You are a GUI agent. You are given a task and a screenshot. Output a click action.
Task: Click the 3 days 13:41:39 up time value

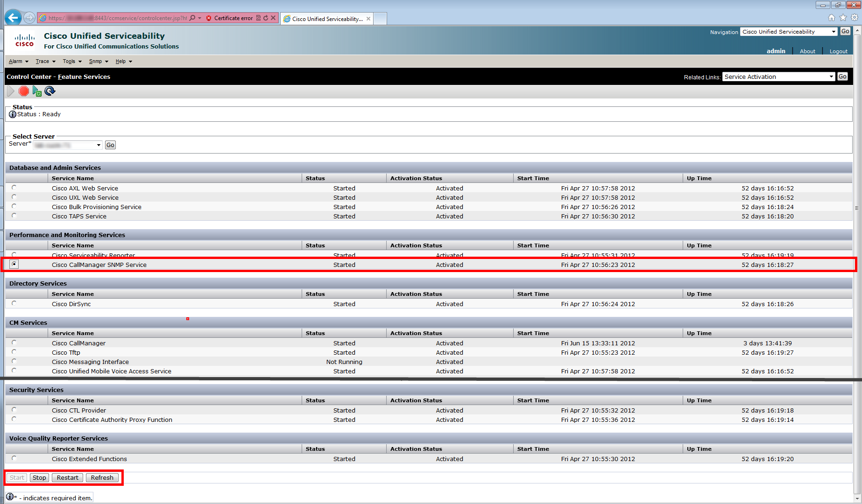[x=768, y=343]
